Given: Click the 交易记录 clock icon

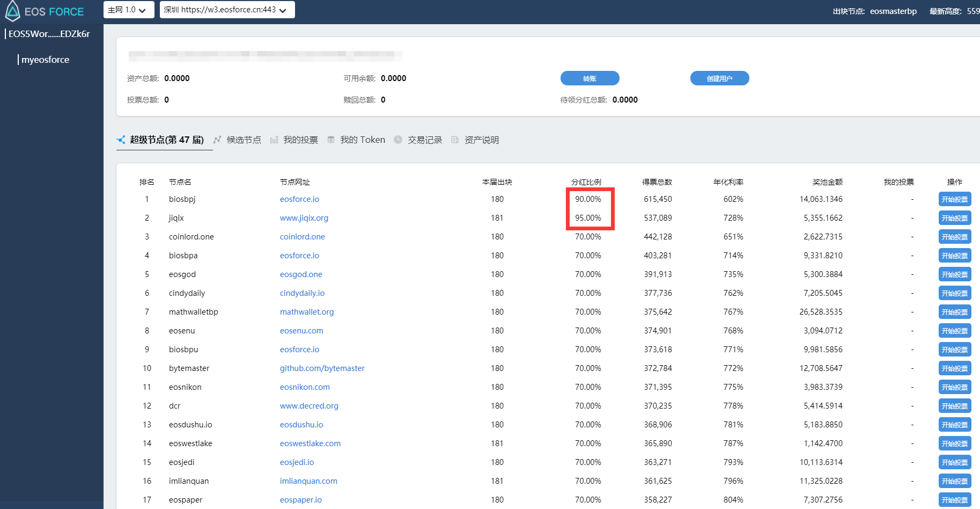Looking at the screenshot, I should tap(398, 140).
